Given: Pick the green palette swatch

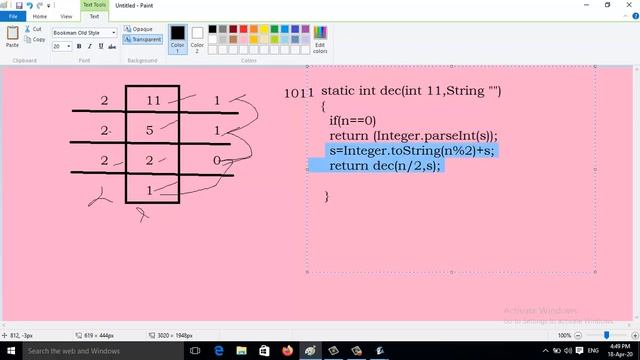Looking at the screenshot, I should (274, 29).
